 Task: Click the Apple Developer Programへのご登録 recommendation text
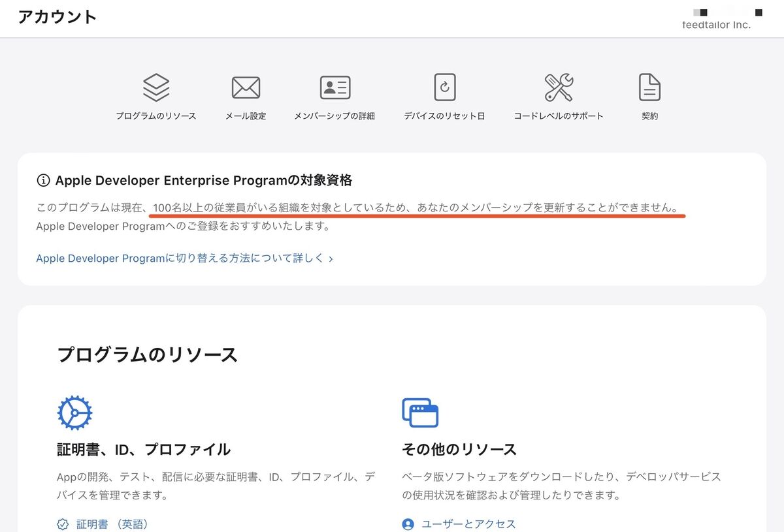point(183,227)
